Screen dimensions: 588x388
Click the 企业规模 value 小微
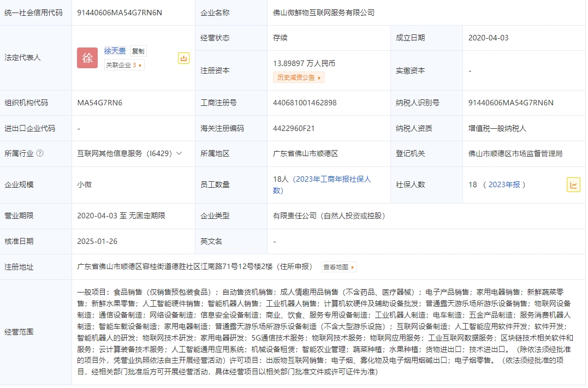[x=85, y=184]
